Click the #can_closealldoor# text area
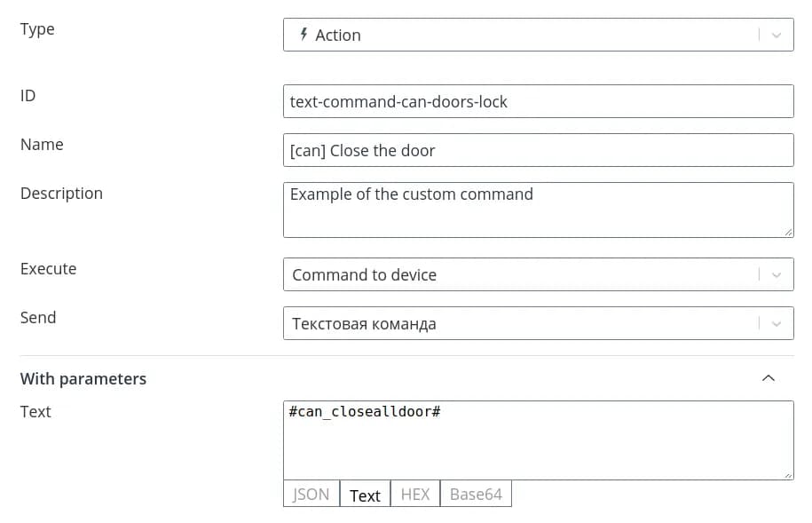 tap(538, 440)
